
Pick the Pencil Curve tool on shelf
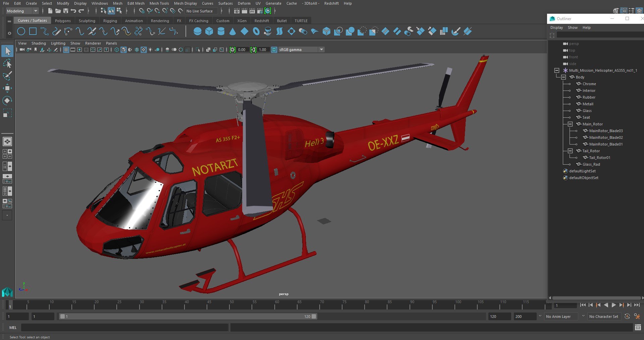pyautogui.click(x=56, y=32)
